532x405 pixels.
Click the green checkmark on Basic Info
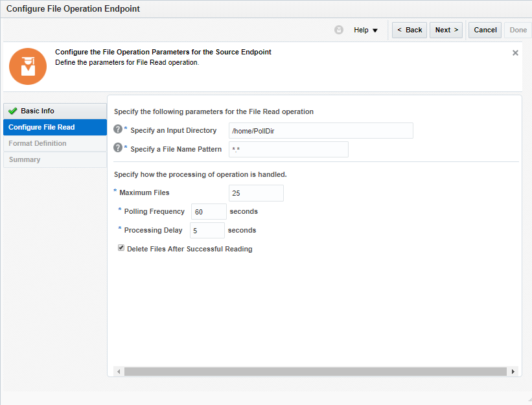(12, 111)
